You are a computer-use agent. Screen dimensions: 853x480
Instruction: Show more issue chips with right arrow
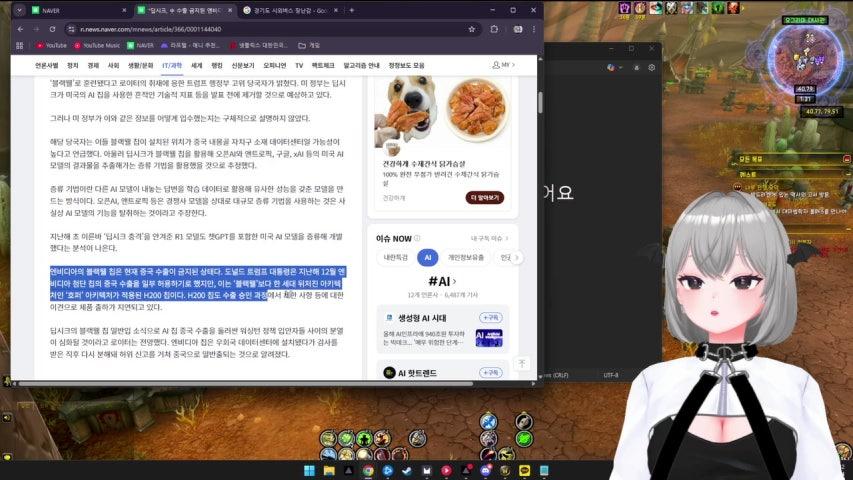(x=517, y=257)
